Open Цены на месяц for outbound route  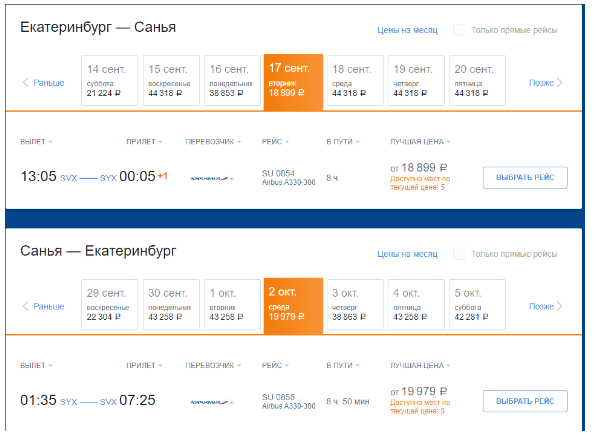click(407, 30)
